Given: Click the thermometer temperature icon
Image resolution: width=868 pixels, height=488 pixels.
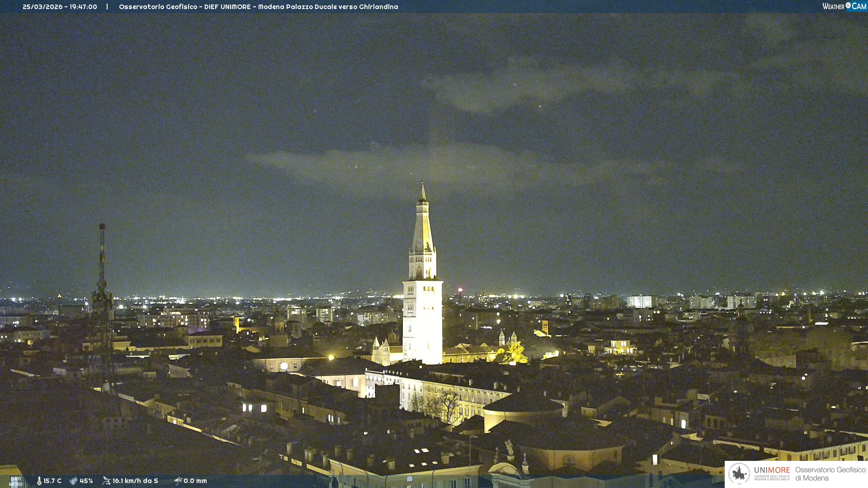Looking at the screenshot, I should (x=39, y=481).
